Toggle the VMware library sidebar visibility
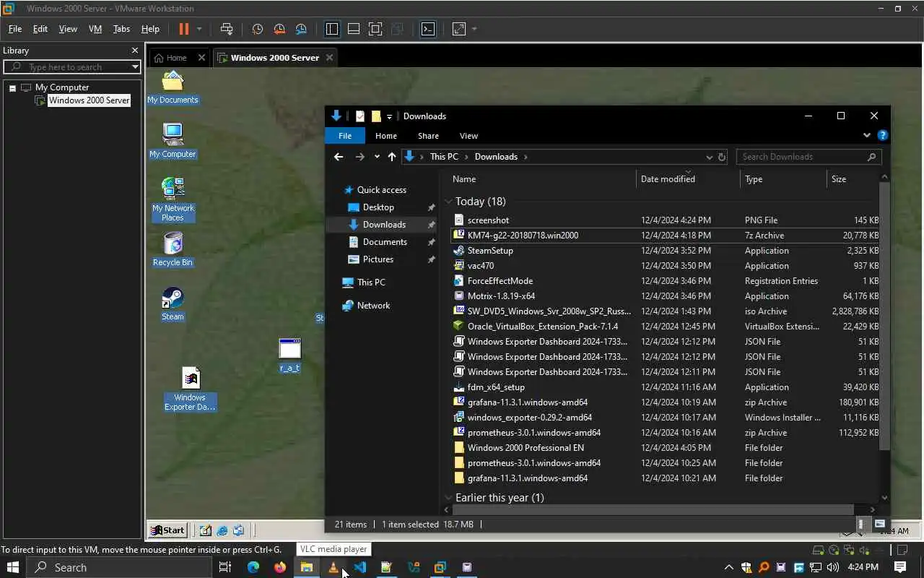 pyautogui.click(x=332, y=29)
